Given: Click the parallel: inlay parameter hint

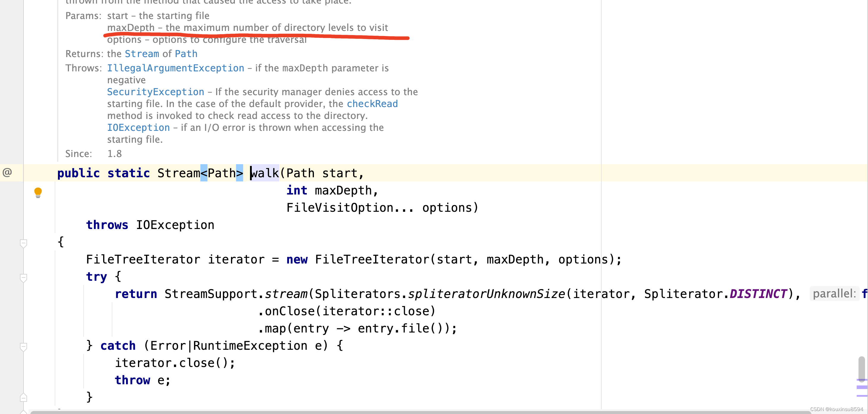Looking at the screenshot, I should coord(834,294).
